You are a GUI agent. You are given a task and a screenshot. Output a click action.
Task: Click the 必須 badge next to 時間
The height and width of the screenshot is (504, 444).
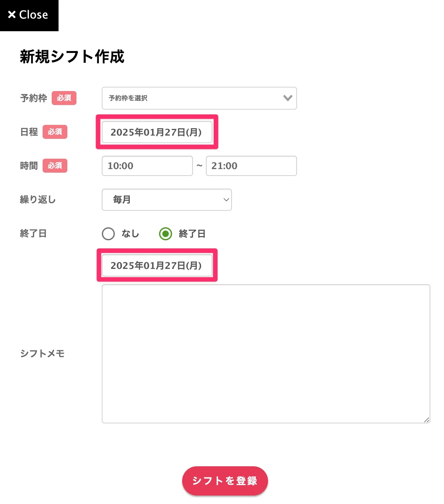[55, 166]
